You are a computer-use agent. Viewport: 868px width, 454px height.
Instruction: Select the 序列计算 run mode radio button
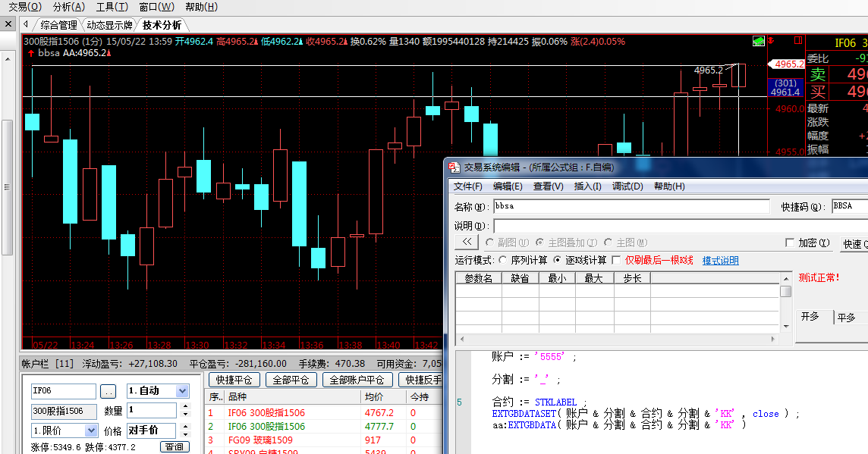point(503,260)
